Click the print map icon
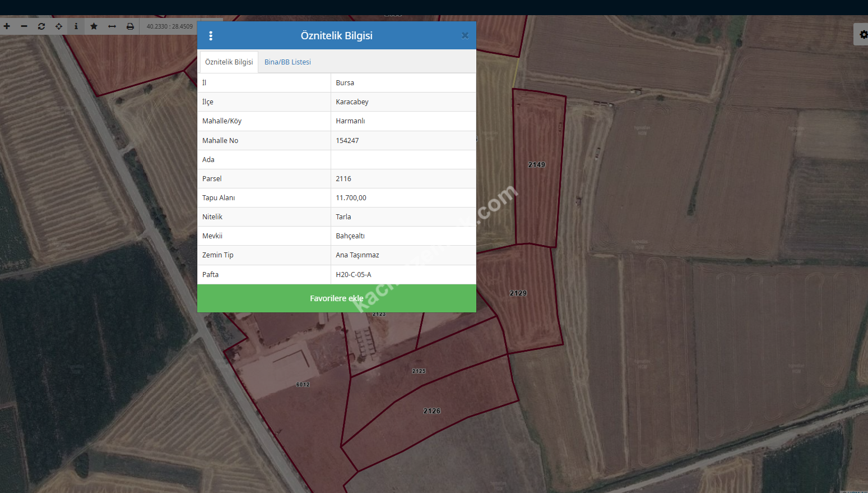Screen dimensions: 868x493 (130, 26)
